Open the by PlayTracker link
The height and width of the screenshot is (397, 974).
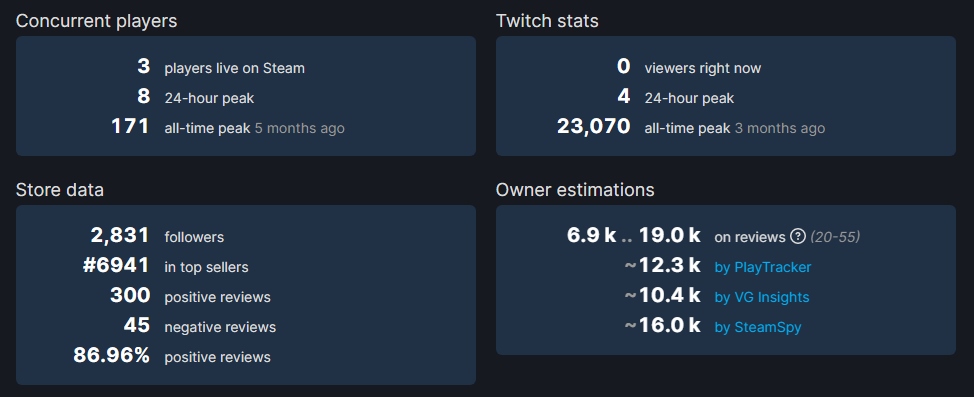coord(763,267)
